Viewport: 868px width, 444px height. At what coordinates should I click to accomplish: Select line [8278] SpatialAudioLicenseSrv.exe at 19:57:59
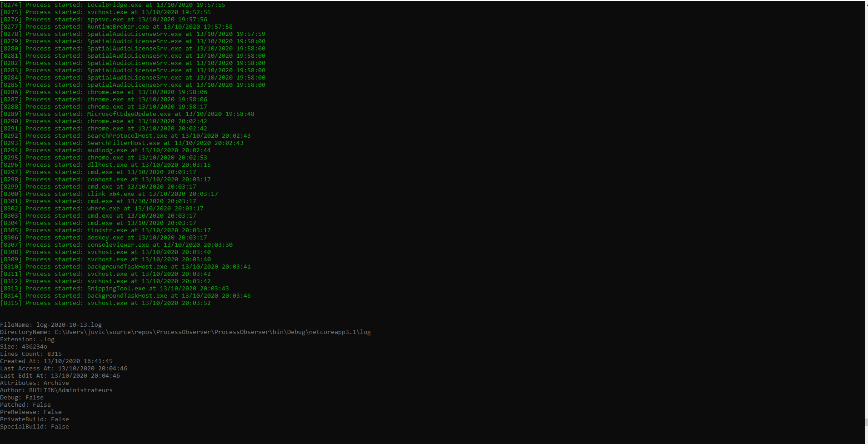click(133, 34)
